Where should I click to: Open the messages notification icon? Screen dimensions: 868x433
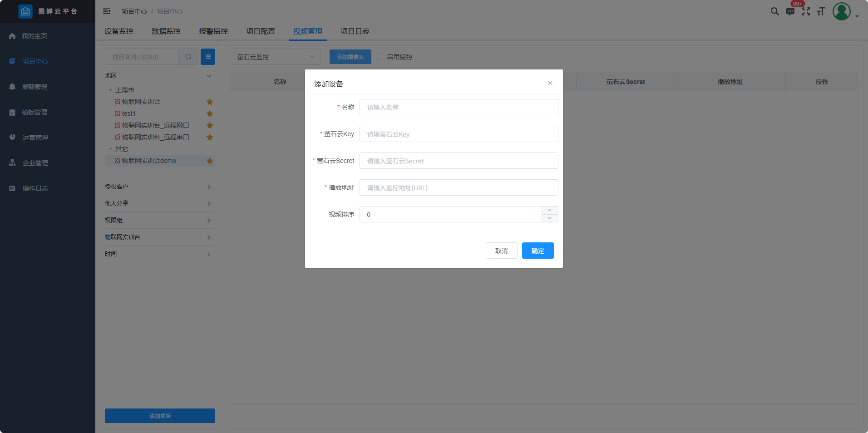tap(790, 12)
